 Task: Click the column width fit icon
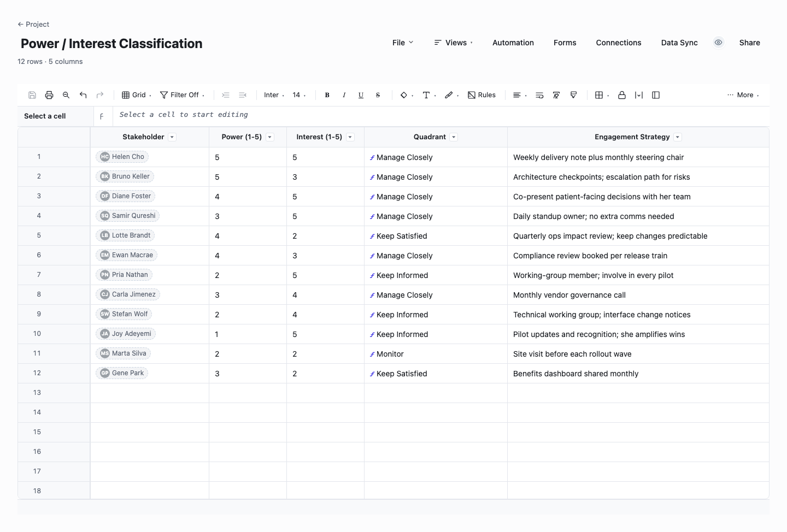[x=639, y=95]
